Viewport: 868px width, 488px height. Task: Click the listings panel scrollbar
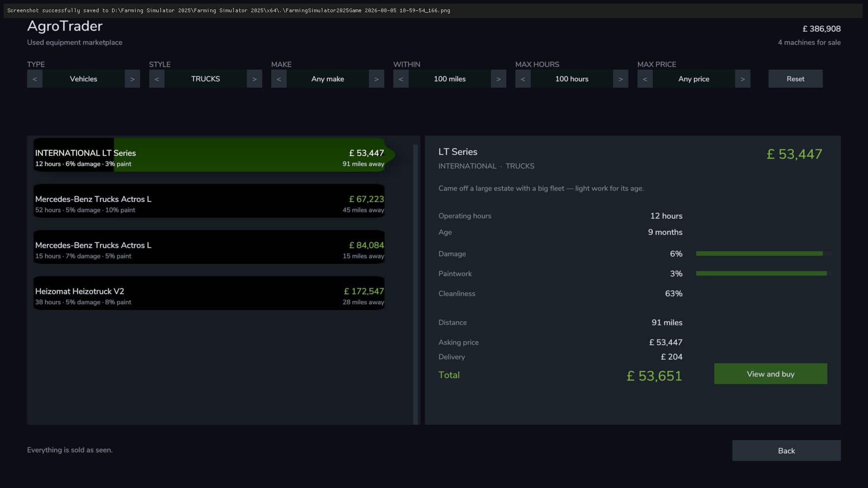click(x=415, y=284)
